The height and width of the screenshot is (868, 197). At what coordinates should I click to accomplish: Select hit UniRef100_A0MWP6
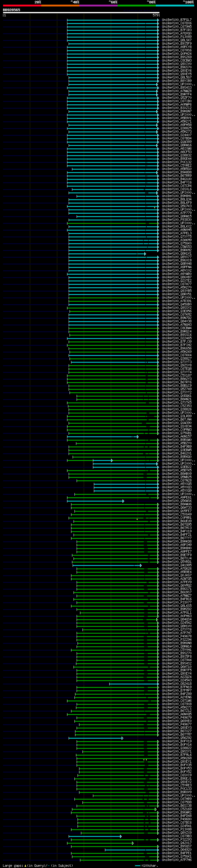176,104
